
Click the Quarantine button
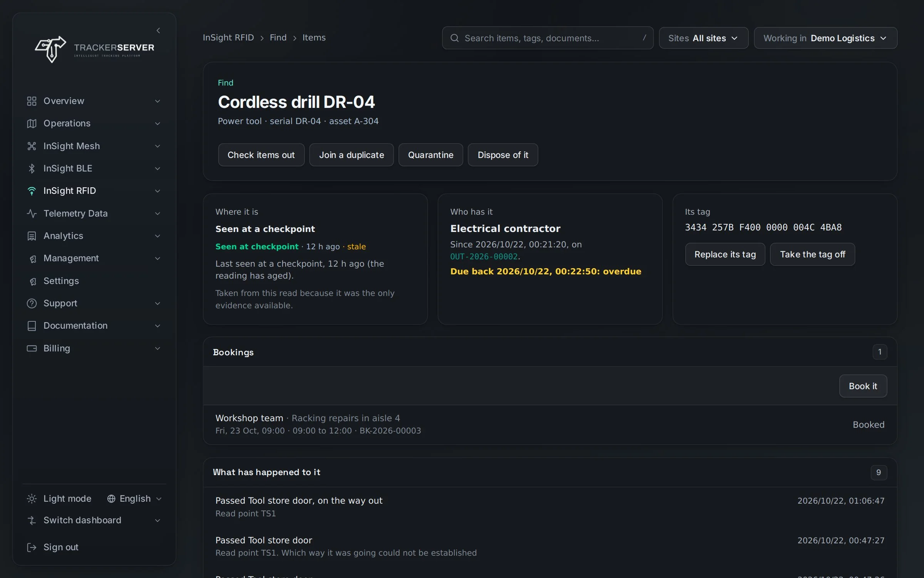(430, 155)
